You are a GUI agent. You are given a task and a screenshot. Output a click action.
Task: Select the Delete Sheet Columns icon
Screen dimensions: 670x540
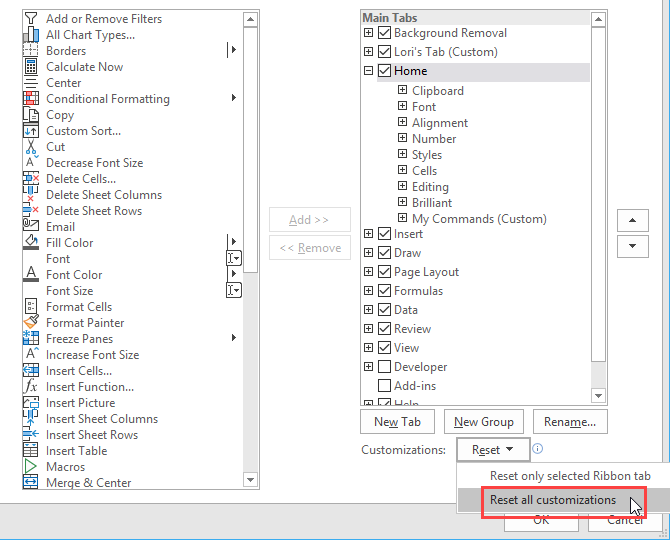click(x=31, y=194)
